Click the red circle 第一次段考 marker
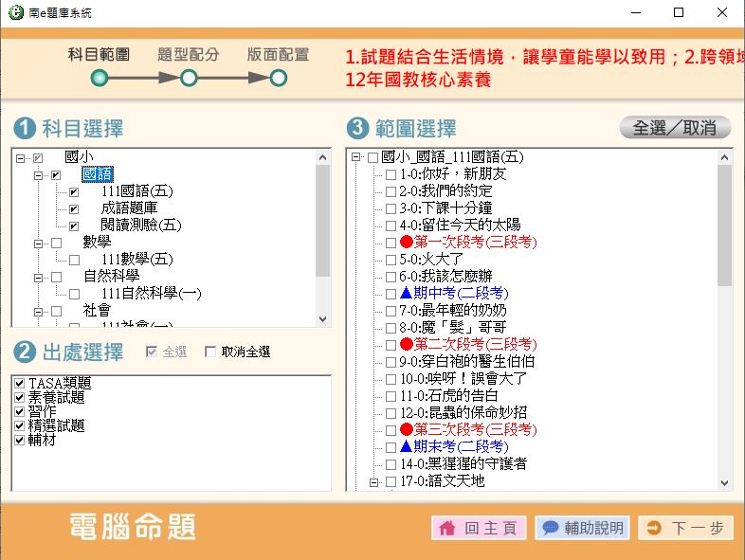This screenshot has height=560, width=745. (x=407, y=243)
